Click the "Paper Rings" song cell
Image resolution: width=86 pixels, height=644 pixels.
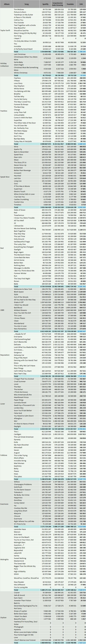point(26,400)
